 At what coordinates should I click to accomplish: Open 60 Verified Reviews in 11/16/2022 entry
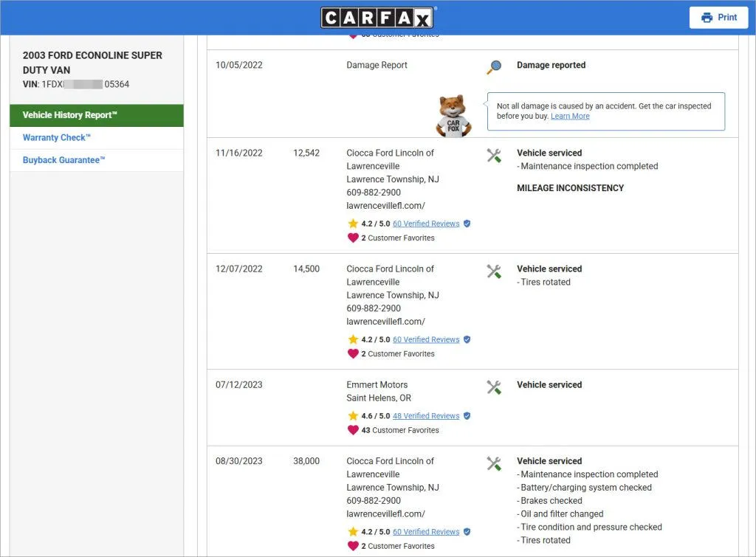(426, 224)
